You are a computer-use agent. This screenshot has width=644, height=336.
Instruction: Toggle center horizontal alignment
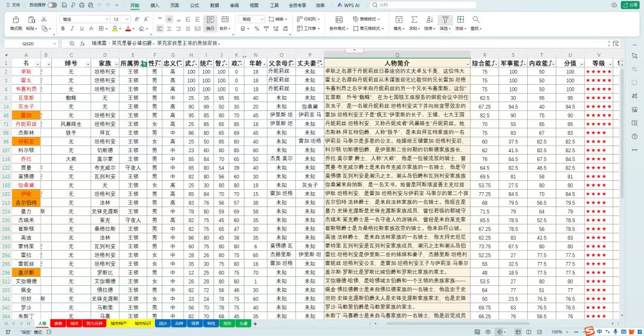(x=169, y=29)
